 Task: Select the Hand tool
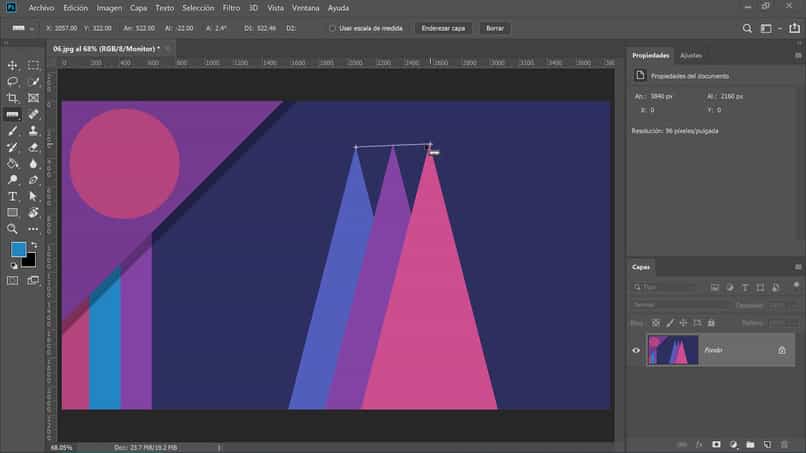point(33,212)
